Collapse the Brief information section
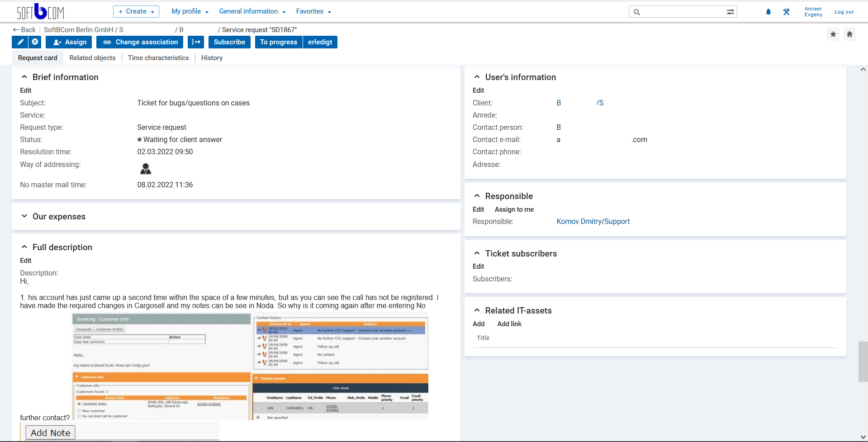Viewport: 868px width, 442px height. tap(24, 76)
